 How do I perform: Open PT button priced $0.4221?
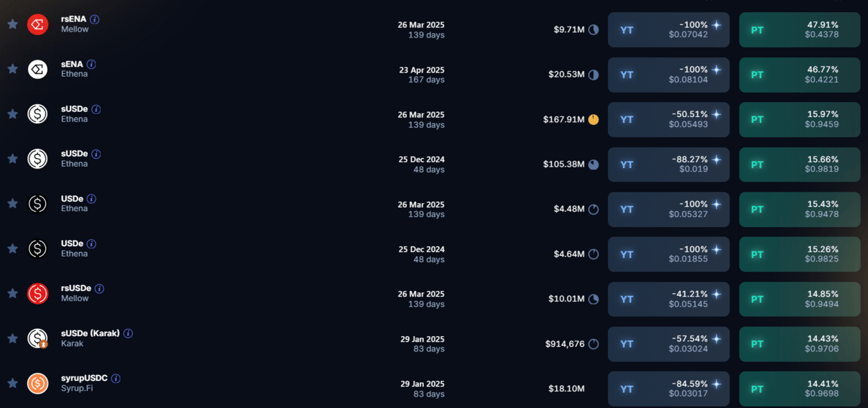pos(799,75)
